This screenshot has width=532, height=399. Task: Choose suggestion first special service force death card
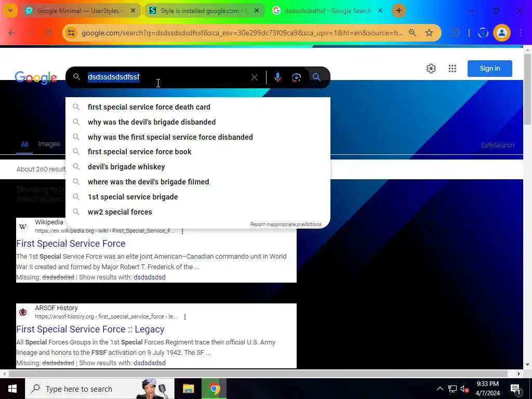(x=198, y=107)
